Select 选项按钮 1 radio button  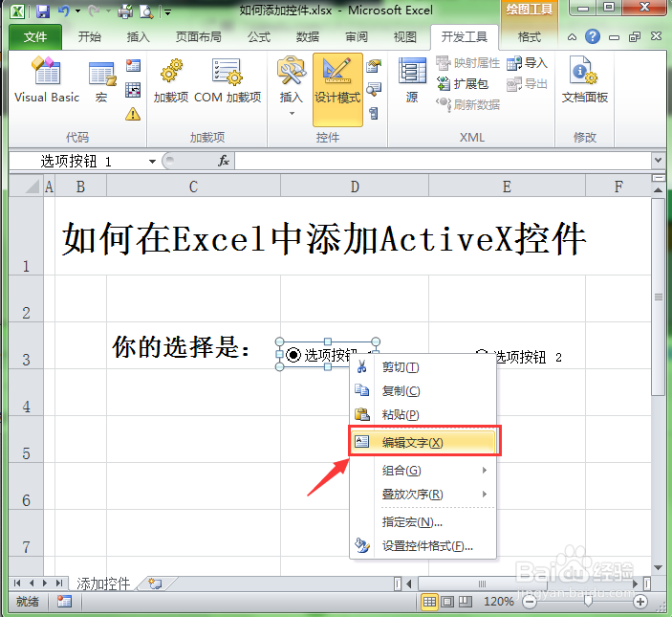pyautogui.click(x=293, y=355)
